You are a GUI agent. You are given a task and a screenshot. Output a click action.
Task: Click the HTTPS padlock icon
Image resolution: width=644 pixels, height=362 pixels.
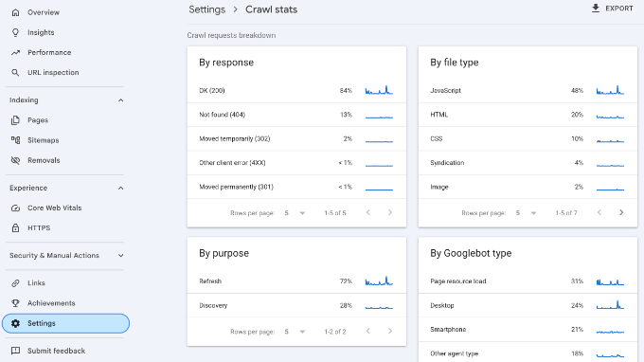pos(15,228)
